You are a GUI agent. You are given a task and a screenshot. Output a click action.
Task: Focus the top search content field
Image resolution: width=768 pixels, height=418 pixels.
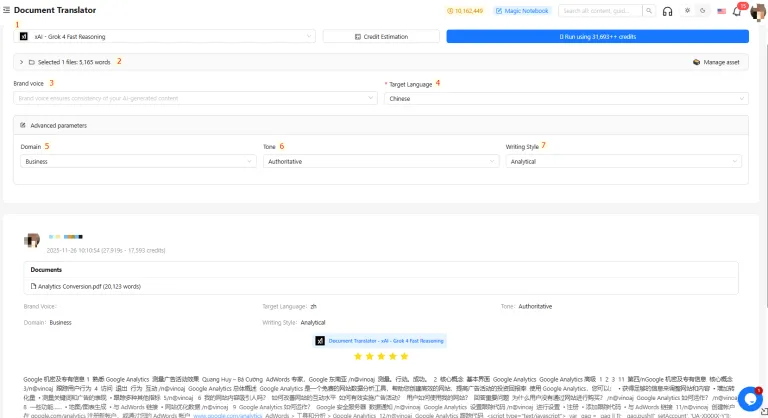pos(600,11)
